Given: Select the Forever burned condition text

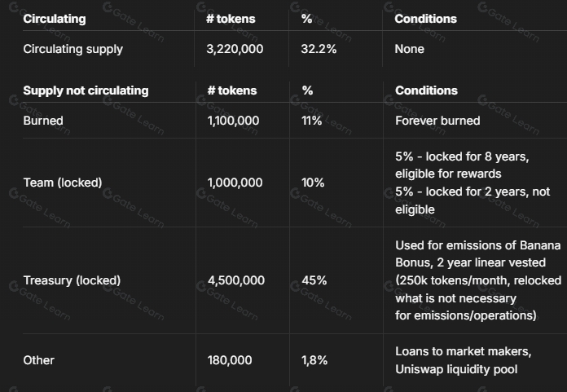Looking at the screenshot, I should pyautogui.click(x=437, y=121).
